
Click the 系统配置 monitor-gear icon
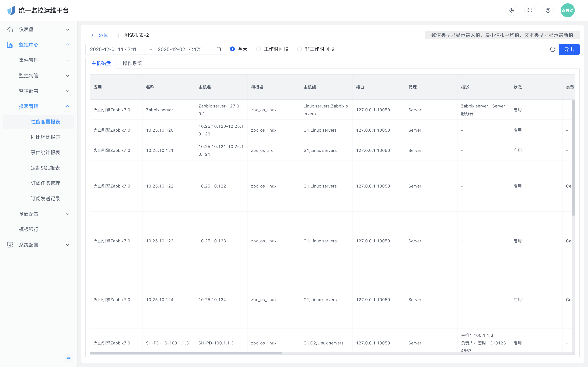(x=10, y=245)
